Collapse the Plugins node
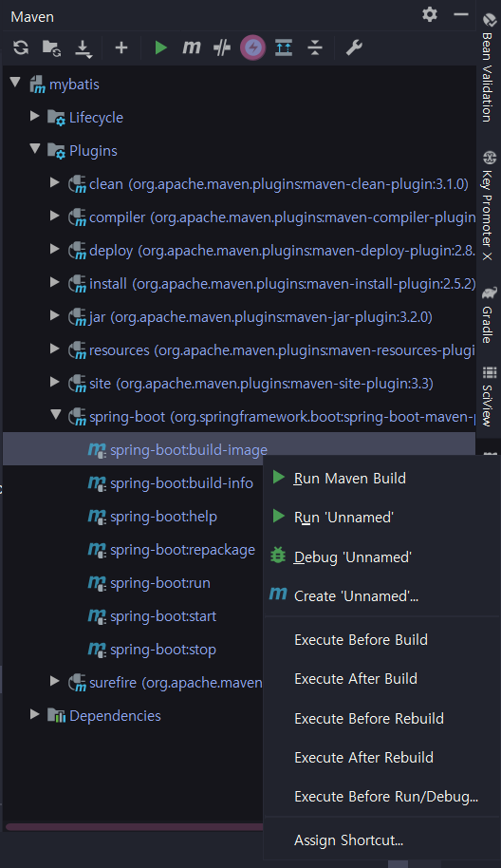This screenshot has width=501, height=868. [35, 149]
